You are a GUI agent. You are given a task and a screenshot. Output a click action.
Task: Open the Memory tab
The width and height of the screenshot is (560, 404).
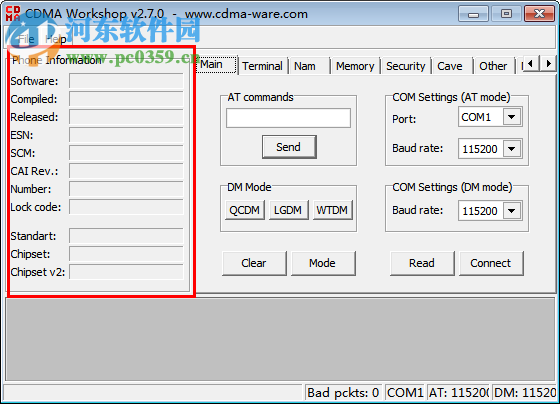click(355, 66)
